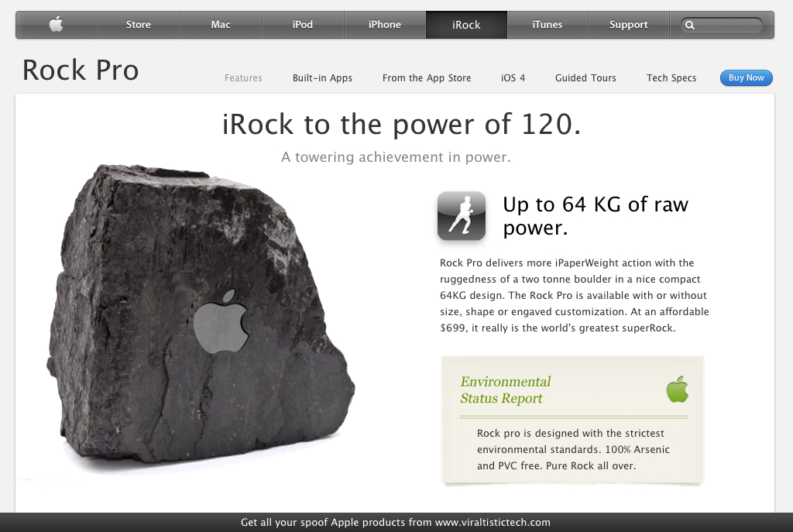Viewport: 793px width, 532px height.
Task: View Built-in Apps page
Action: (322, 78)
